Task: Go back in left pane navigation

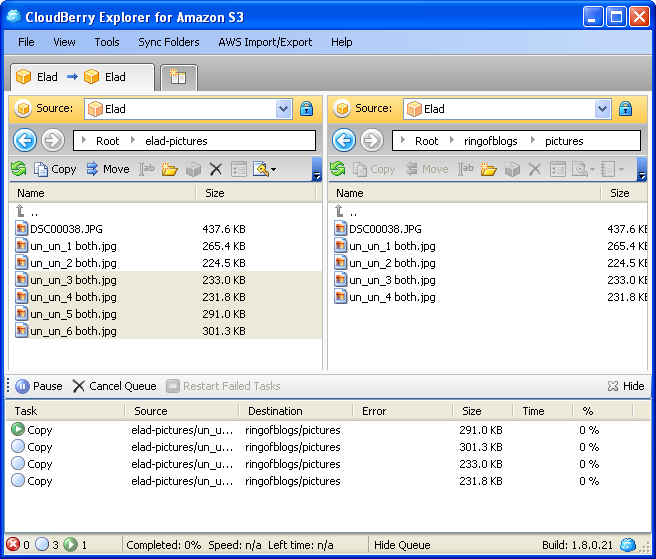Action: [x=25, y=140]
